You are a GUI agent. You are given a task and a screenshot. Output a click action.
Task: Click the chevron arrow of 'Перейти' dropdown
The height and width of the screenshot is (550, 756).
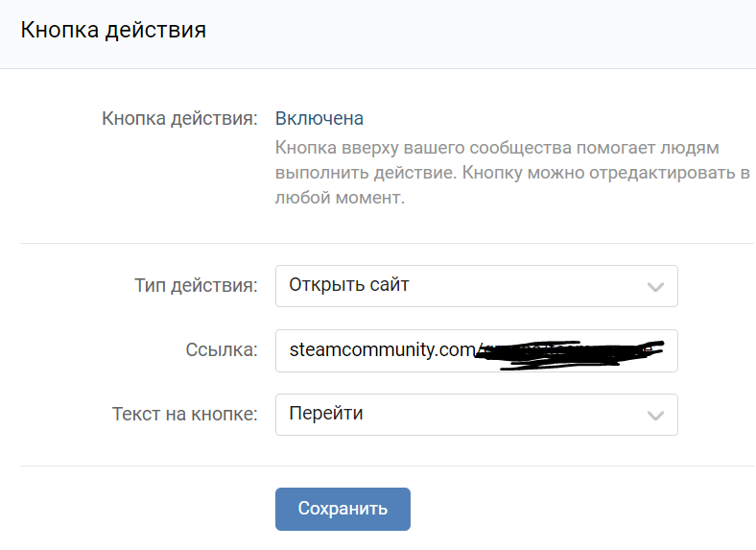coord(655,416)
